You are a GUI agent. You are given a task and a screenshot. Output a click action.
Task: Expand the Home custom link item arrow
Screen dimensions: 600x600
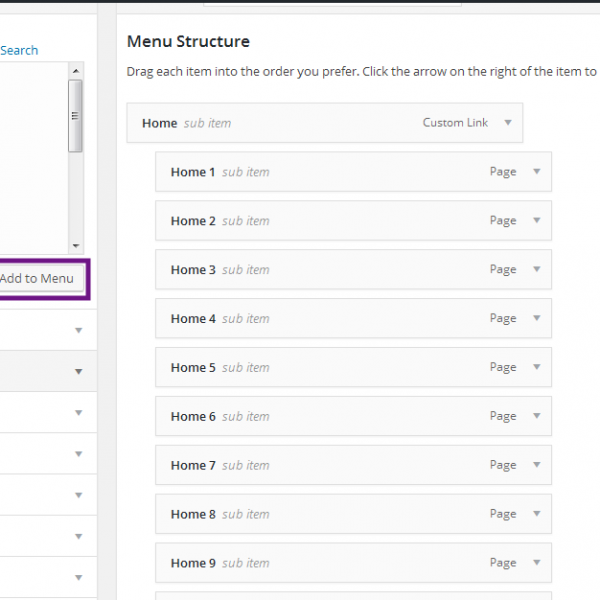tap(507, 123)
